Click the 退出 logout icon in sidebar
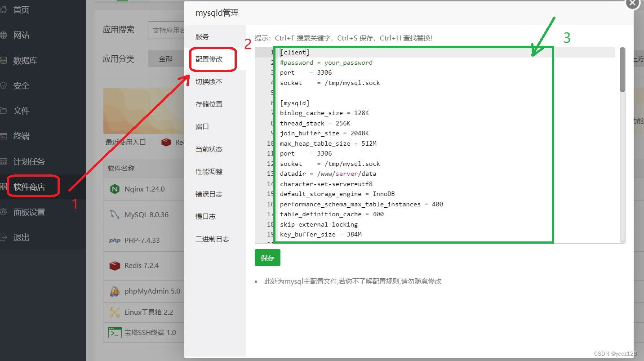This screenshot has height=361, width=644. click(x=3, y=237)
